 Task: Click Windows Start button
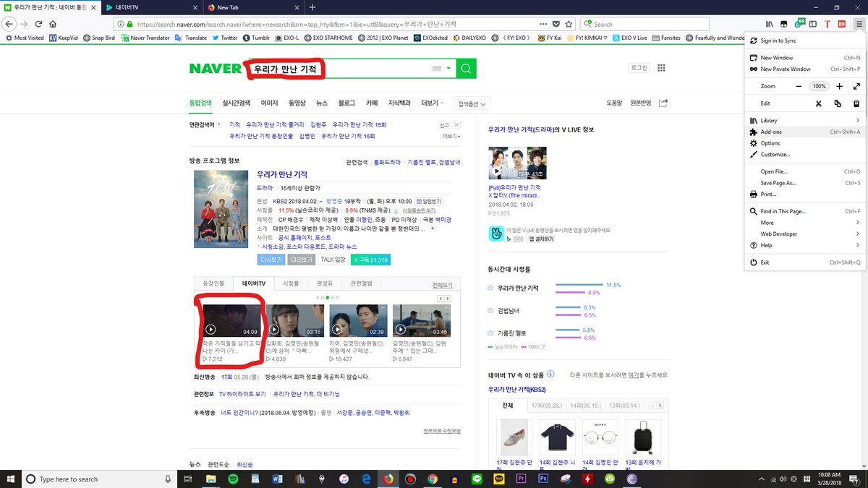tap(9, 479)
